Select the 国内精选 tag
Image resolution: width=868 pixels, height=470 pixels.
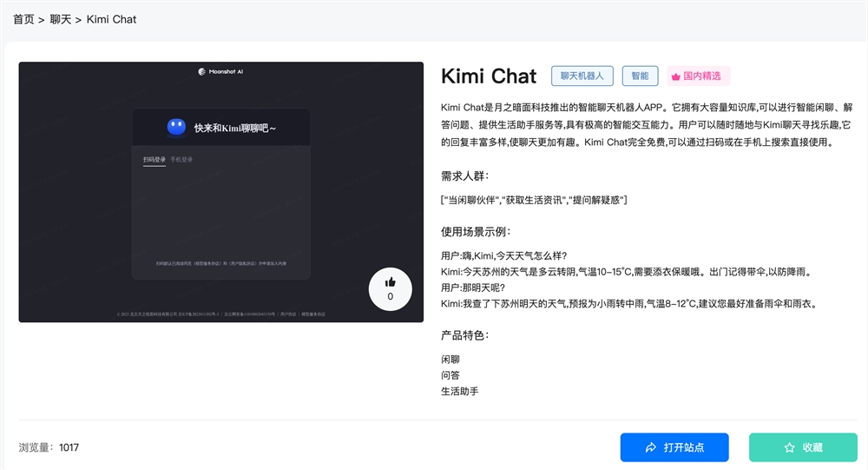[x=699, y=76]
